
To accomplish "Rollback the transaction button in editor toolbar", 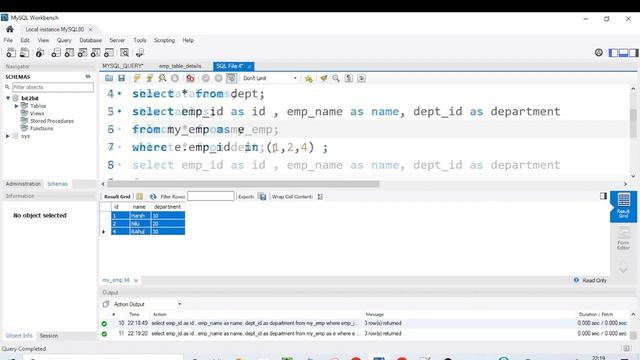I will coord(218,78).
